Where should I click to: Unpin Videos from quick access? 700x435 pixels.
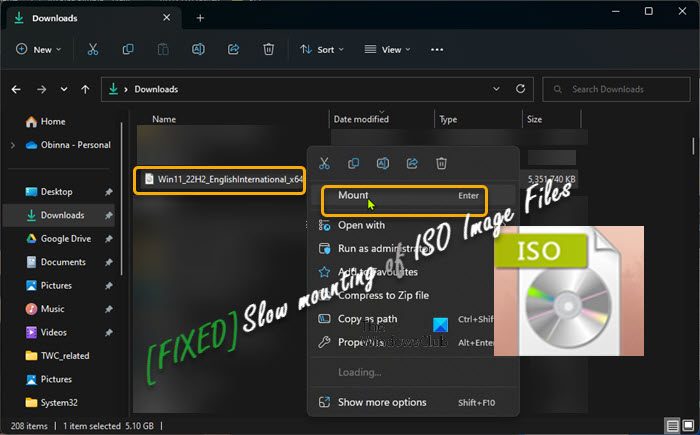(x=108, y=333)
